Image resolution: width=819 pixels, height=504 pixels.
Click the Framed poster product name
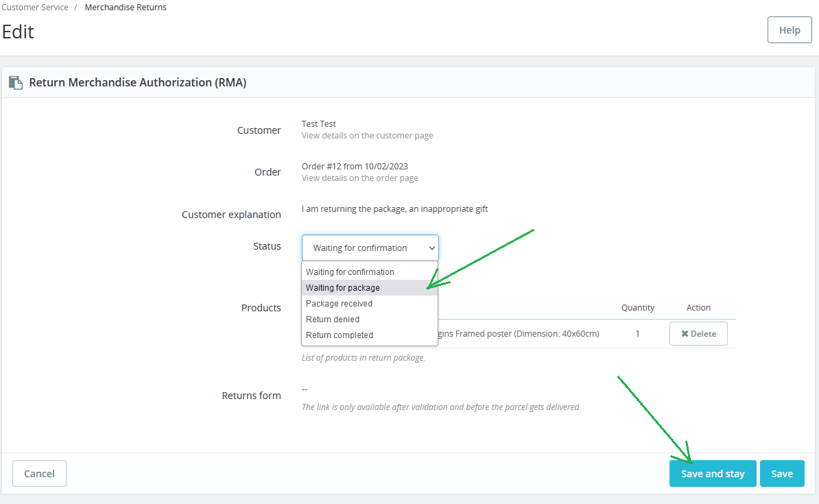click(x=519, y=334)
